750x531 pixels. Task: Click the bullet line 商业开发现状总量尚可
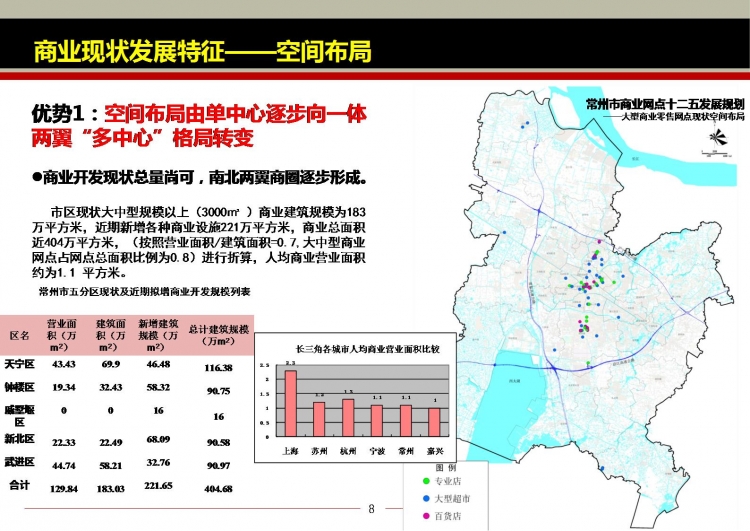[200, 177]
